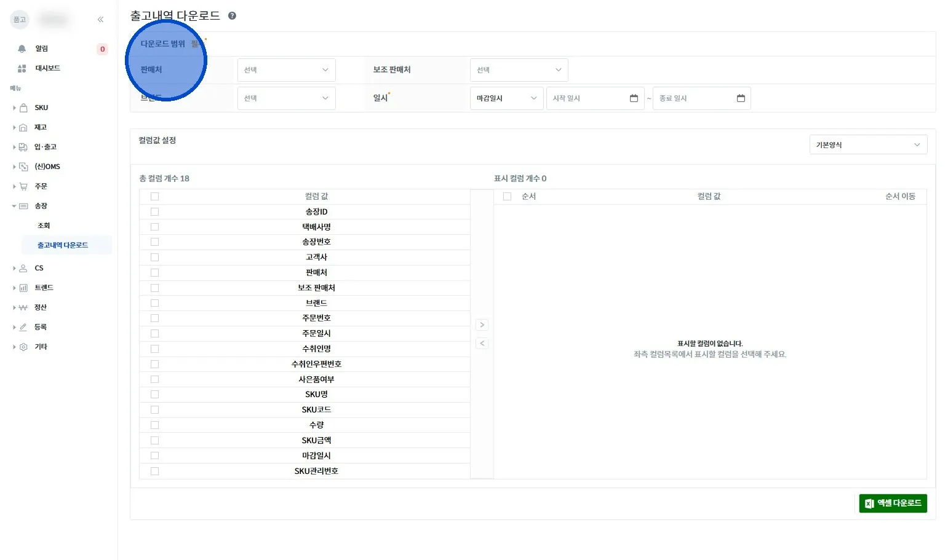Toggle select-all checkbox in 표시 컬럼 header

tap(507, 196)
